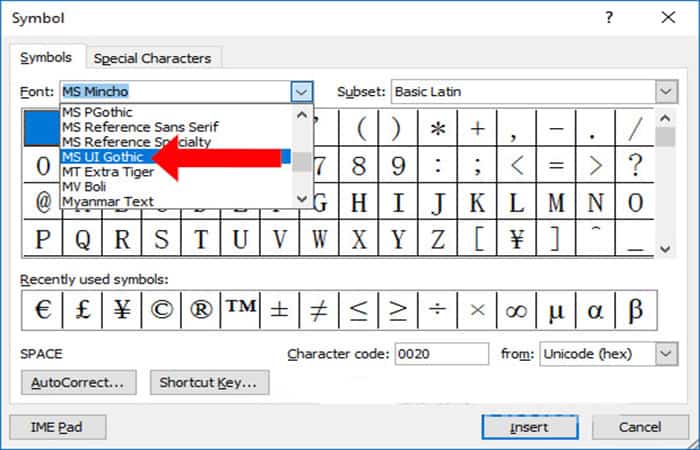Screen dimensions: 700x450
Task: Click font list scroll down arrow
Action: click(302, 199)
